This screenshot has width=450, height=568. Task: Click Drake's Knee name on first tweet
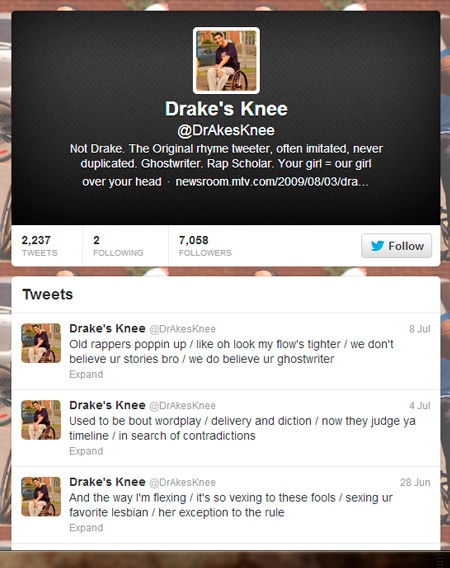pos(107,329)
